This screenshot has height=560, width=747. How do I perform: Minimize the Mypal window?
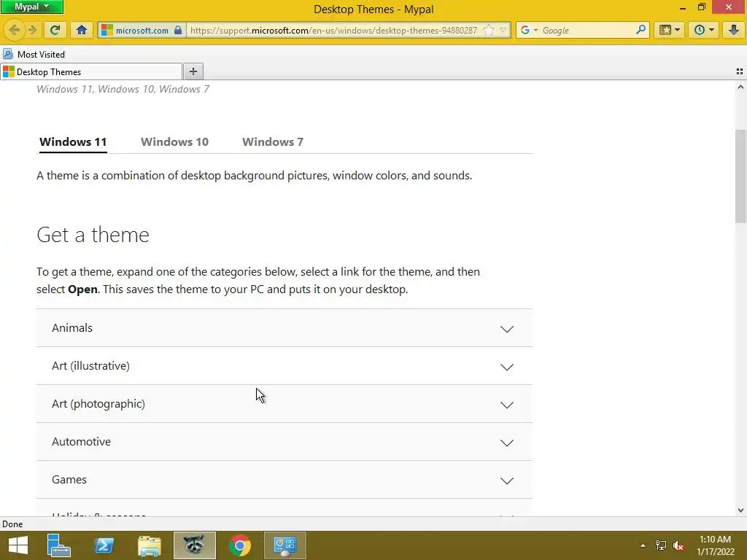[x=682, y=7]
